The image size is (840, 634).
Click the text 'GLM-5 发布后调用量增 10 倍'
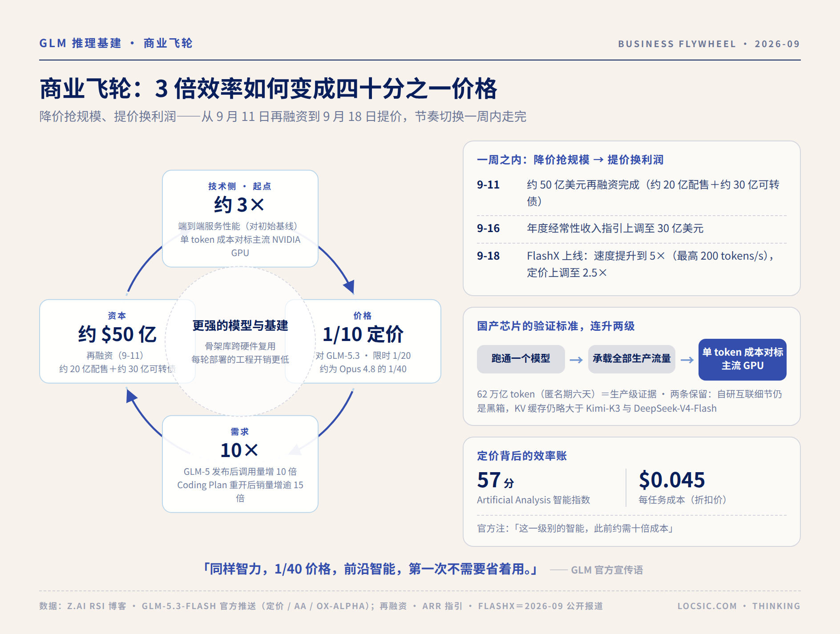(x=240, y=472)
